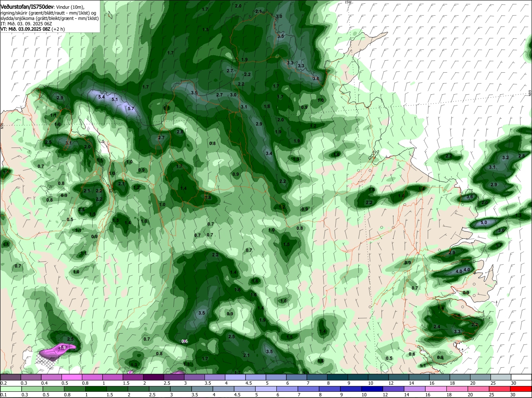532x398 pixels.
Task: Click the bright red 30 mm rain legend swatch
Action: tap(521, 388)
